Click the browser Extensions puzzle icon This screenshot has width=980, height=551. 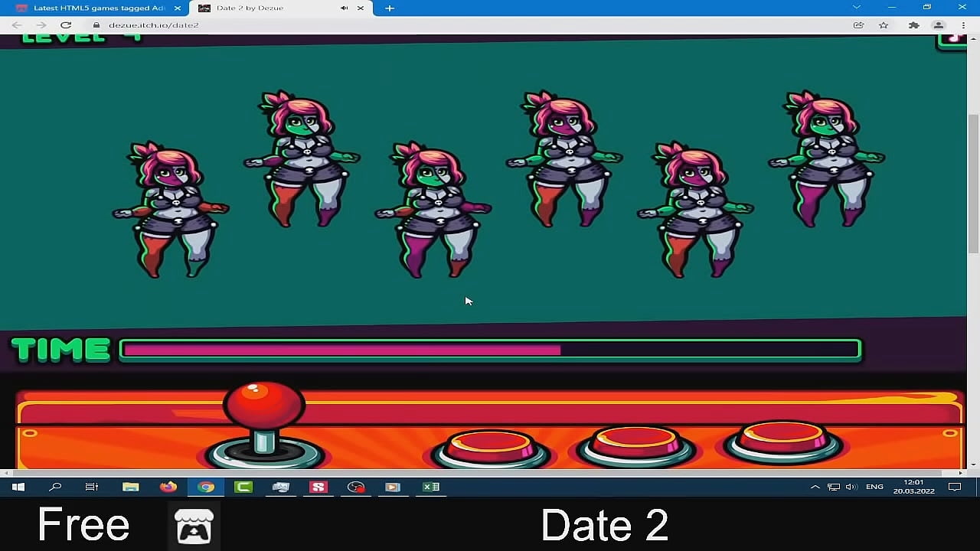pos(914,25)
